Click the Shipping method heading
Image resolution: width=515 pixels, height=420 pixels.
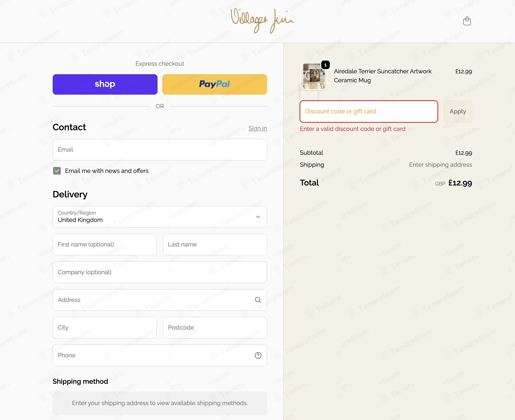[80, 381]
